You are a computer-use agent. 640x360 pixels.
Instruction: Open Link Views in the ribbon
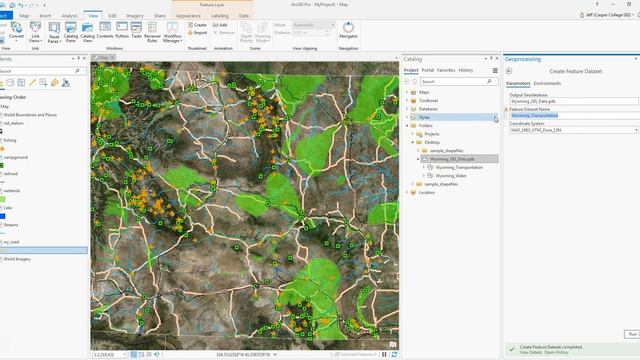click(36, 32)
